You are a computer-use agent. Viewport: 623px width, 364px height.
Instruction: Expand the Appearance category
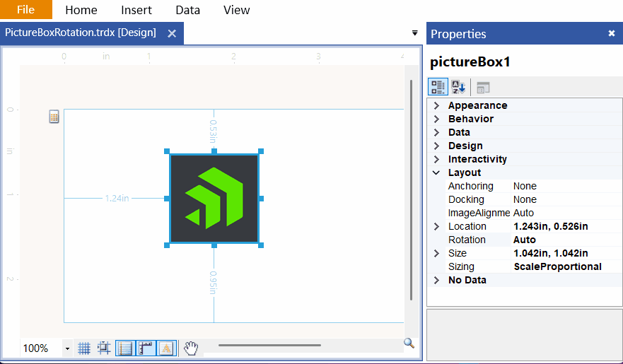click(436, 105)
